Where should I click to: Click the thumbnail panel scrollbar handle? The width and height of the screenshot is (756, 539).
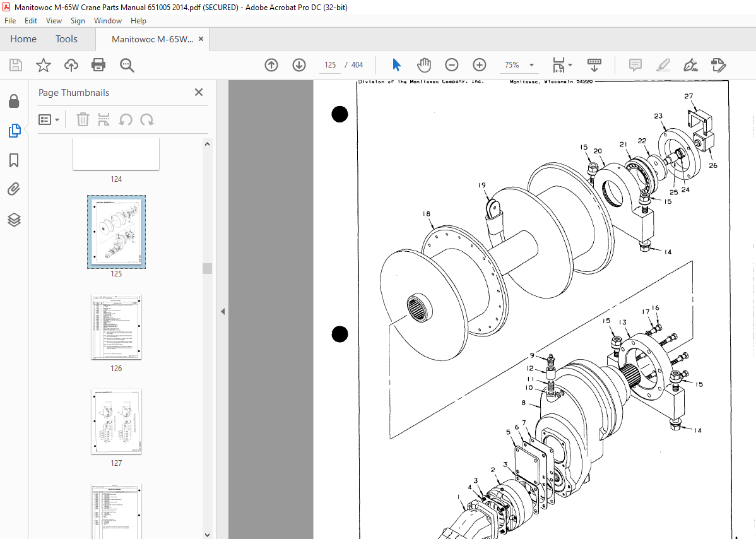[x=208, y=268]
